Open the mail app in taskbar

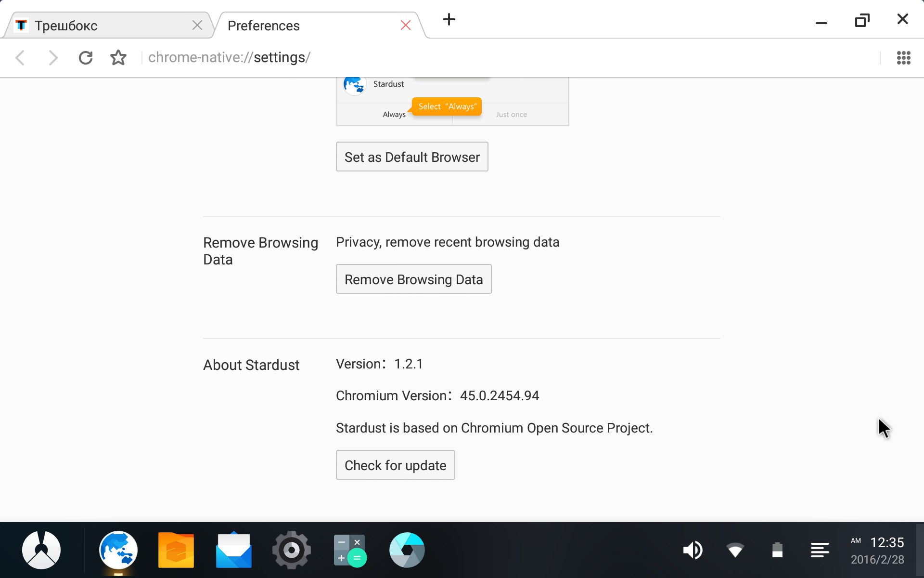[234, 550]
